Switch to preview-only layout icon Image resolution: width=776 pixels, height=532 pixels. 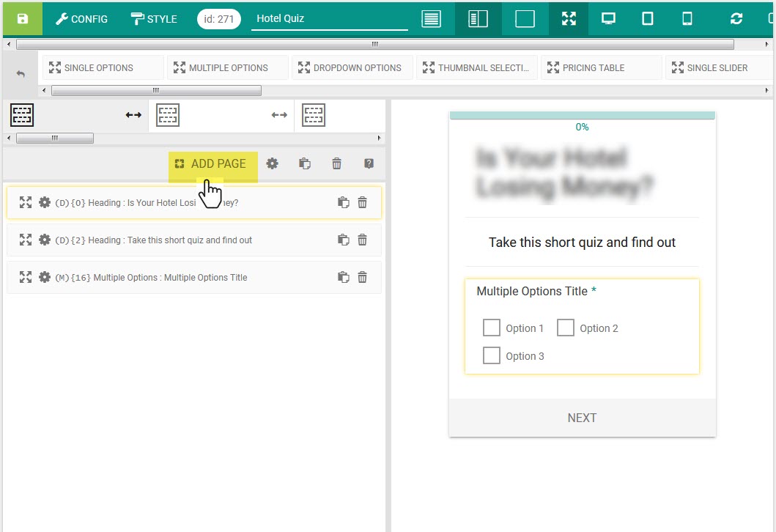[525, 19]
